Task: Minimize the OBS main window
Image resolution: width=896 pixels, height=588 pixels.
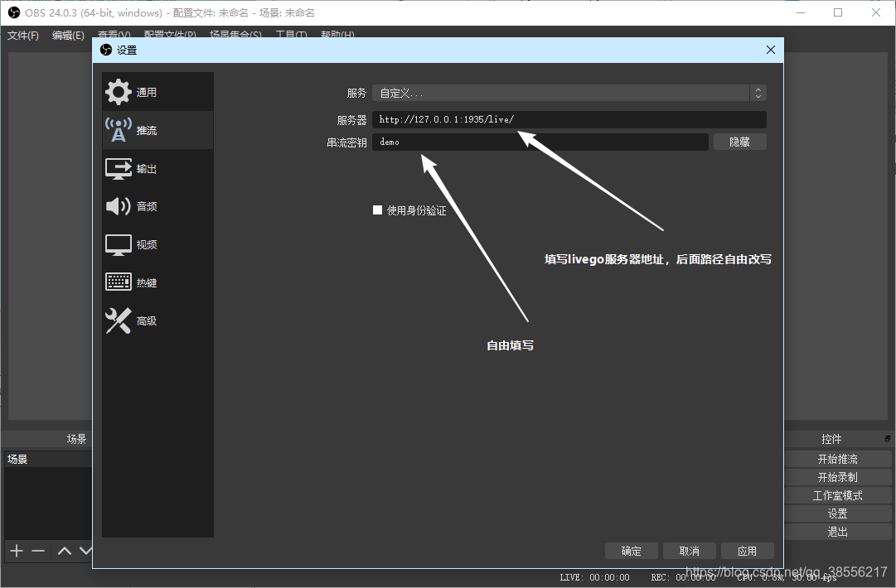Action: pyautogui.click(x=801, y=12)
